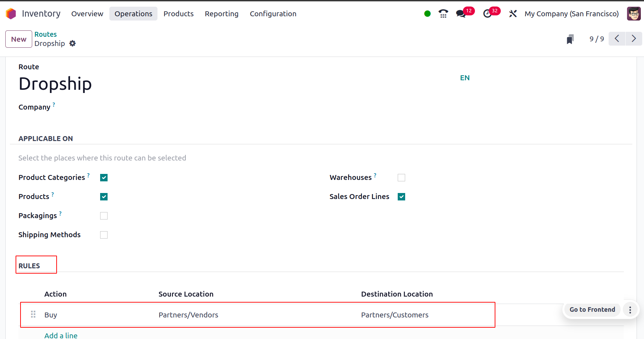Screen dimensions: 644x339
Task: Click the Odoo Inventory app logo icon
Action: pyautogui.click(x=11, y=14)
